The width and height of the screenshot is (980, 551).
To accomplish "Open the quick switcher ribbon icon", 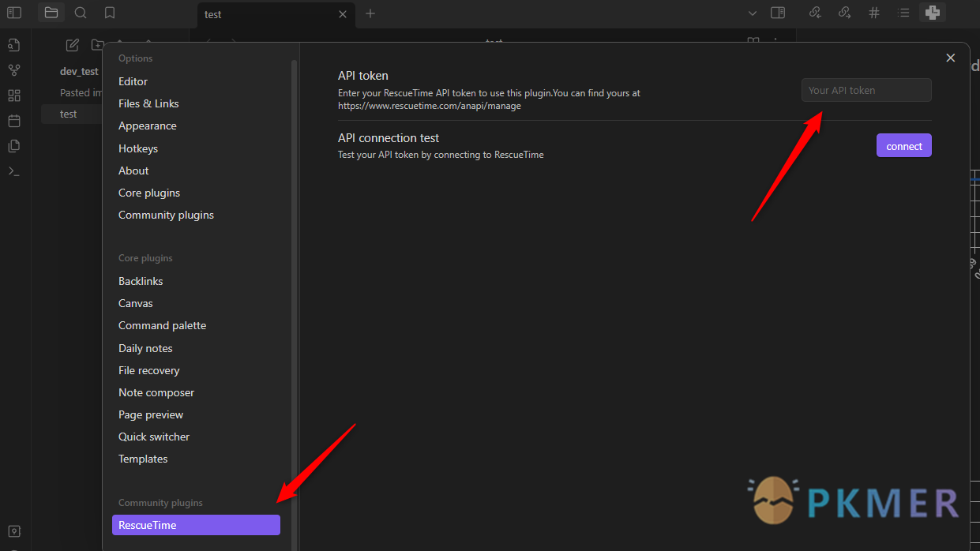I will [13, 44].
